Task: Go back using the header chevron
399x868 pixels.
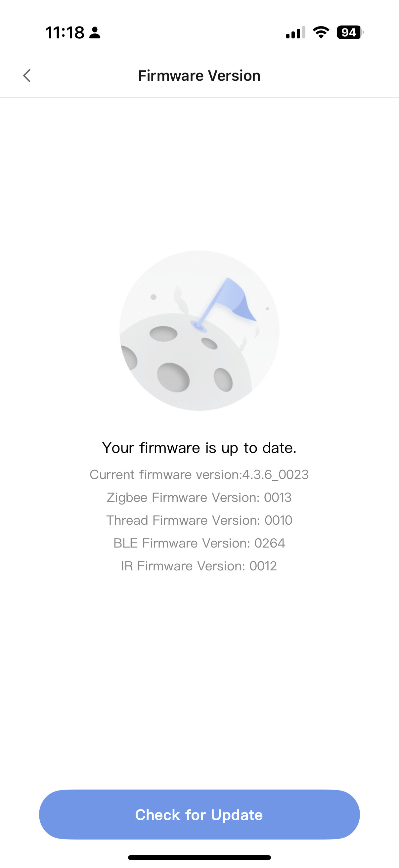Action: point(27,75)
